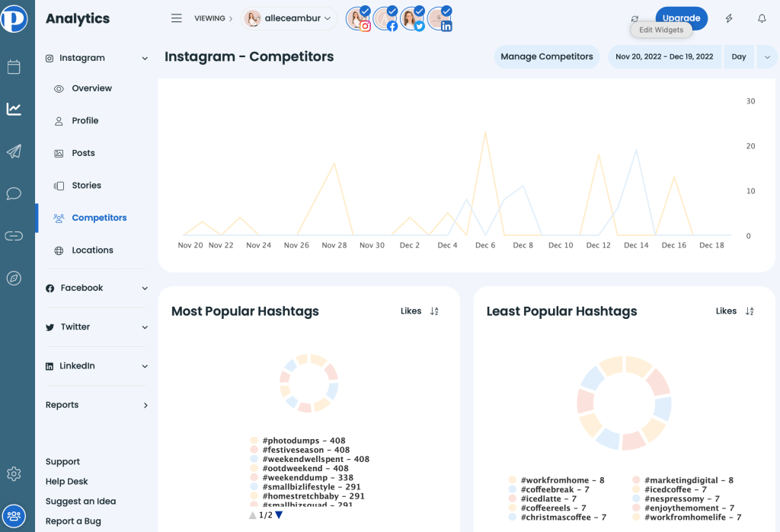Click the Manage Competitors button
The width and height of the screenshot is (780, 532).
[546, 57]
